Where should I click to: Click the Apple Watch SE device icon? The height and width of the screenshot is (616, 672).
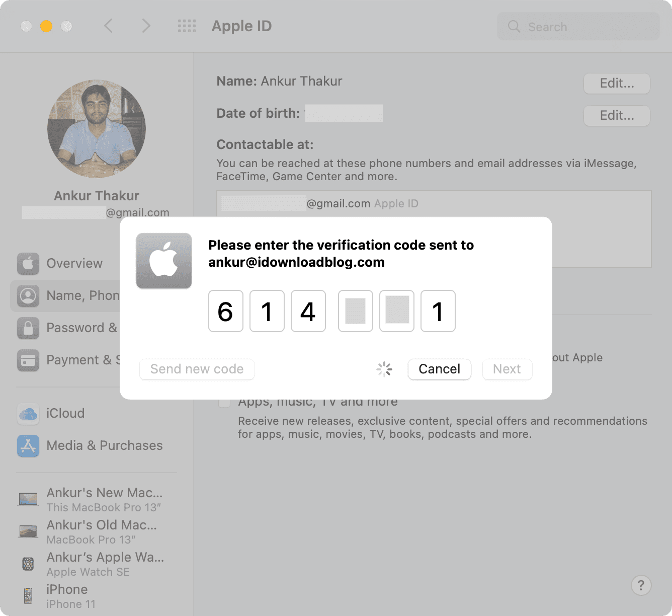click(x=28, y=564)
